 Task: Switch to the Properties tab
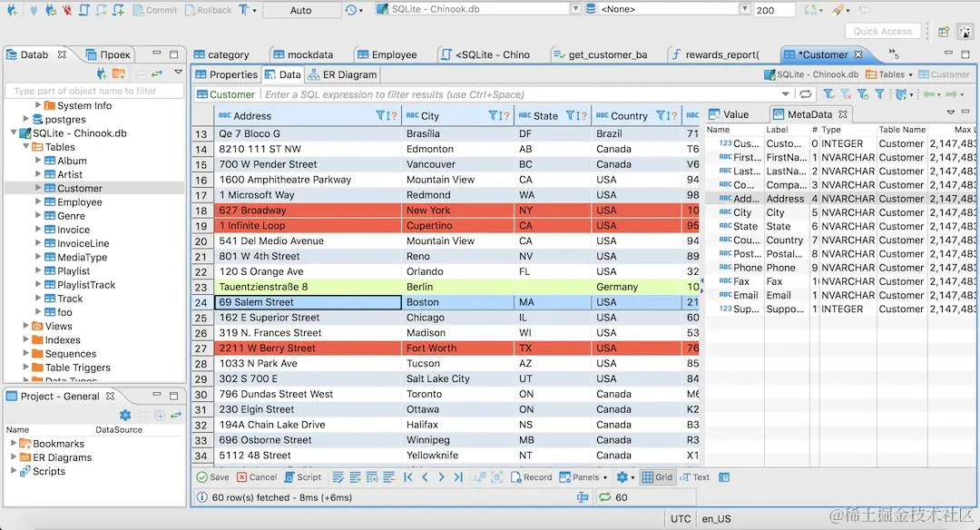(x=226, y=74)
